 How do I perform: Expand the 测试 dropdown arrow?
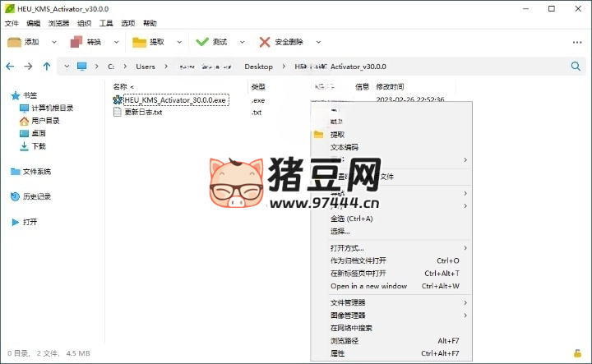tap(242, 42)
